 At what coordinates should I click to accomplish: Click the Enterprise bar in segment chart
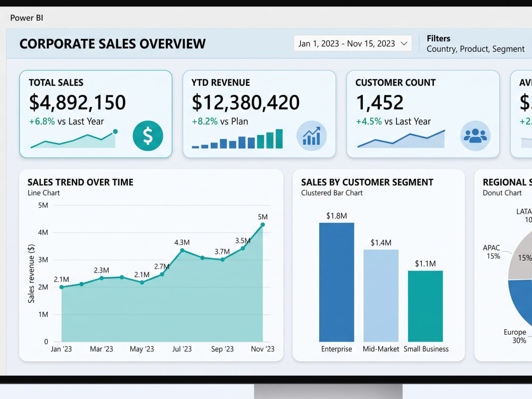(x=337, y=282)
